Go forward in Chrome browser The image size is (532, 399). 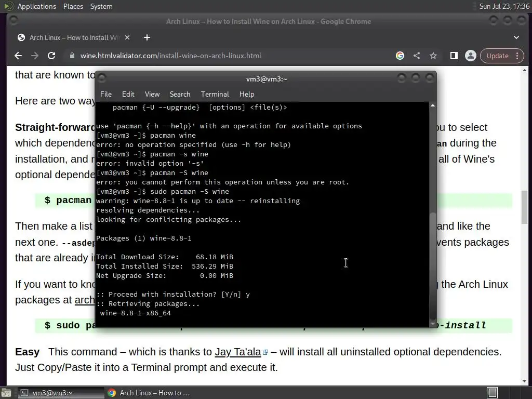pos(35,56)
